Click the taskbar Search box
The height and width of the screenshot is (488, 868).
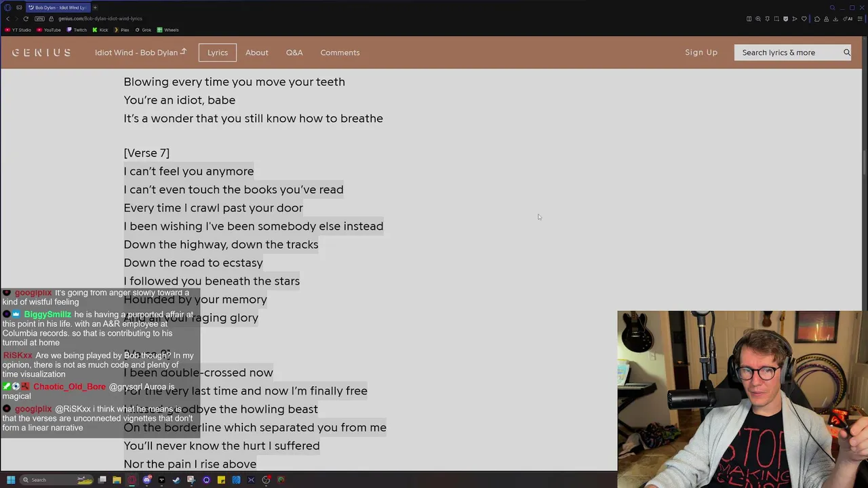pos(56,480)
